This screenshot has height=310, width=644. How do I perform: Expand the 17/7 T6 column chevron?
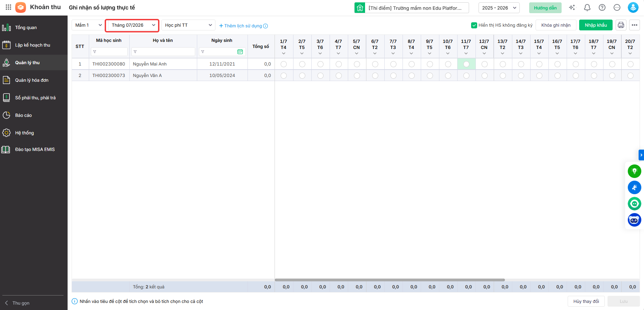tap(575, 53)
